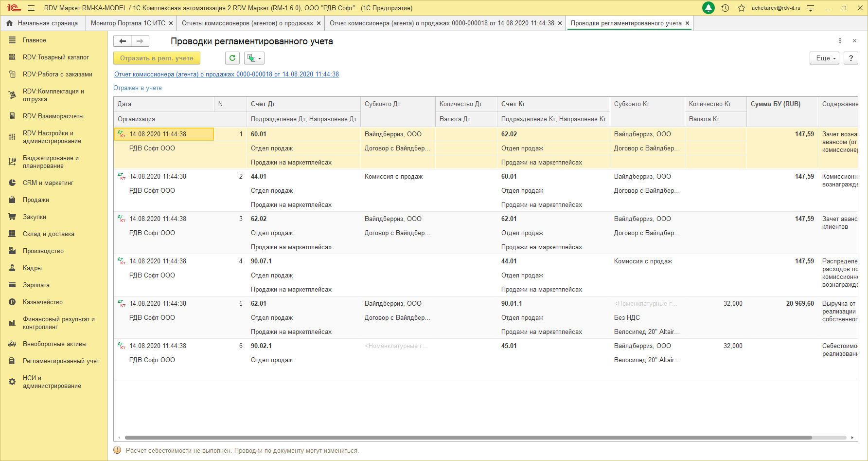Close the Проводки регламентированного учета tab
Image resolution: width=868 pixels, height=461 pixels.
687,23
